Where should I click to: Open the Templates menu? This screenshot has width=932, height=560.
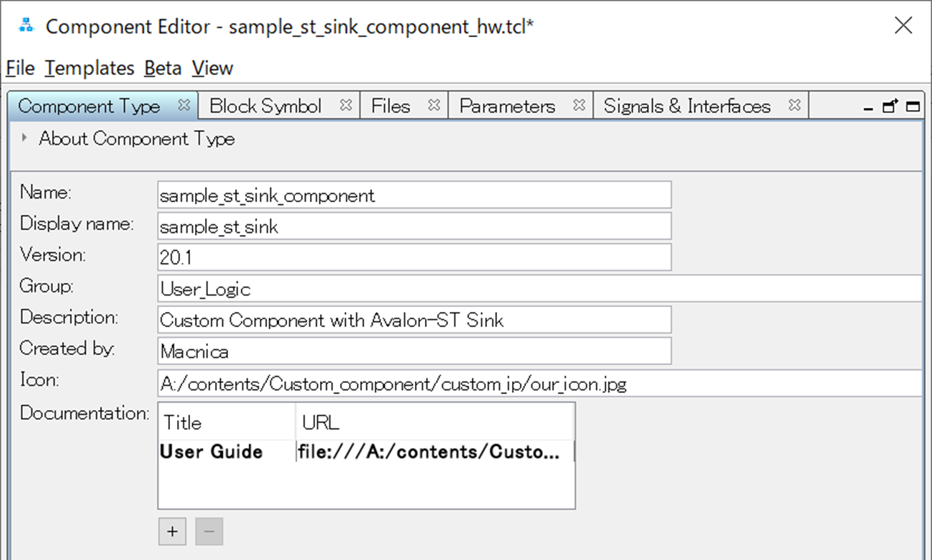(x=89, y=69)
